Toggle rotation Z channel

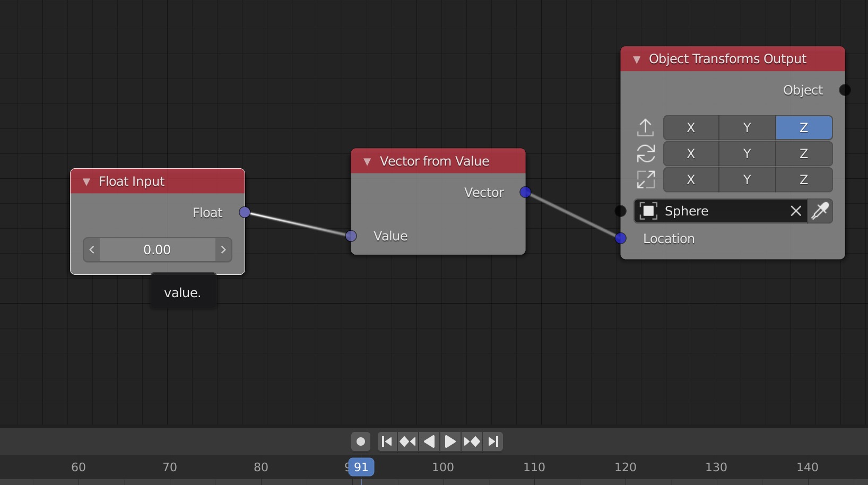pyautogui.click(x=804, y=154)
